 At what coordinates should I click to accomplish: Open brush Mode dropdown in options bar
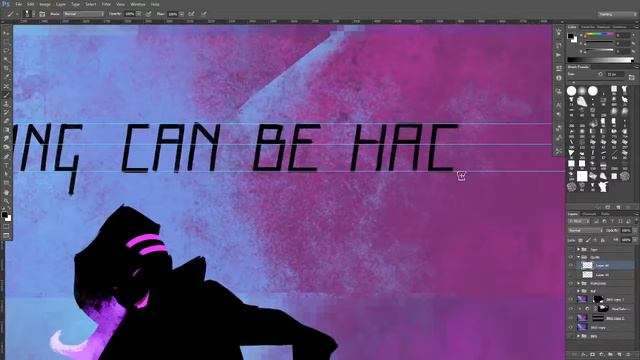click(x=83, y=14)
